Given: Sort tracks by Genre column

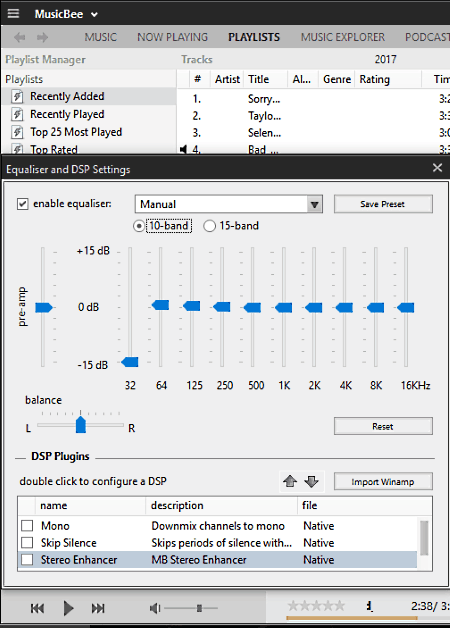Looking at the screenshot, I should tap(337, 79).
